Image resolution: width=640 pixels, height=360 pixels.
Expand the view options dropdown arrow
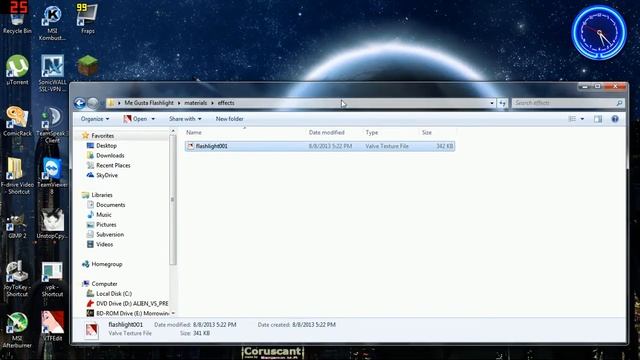click(582, 119)
